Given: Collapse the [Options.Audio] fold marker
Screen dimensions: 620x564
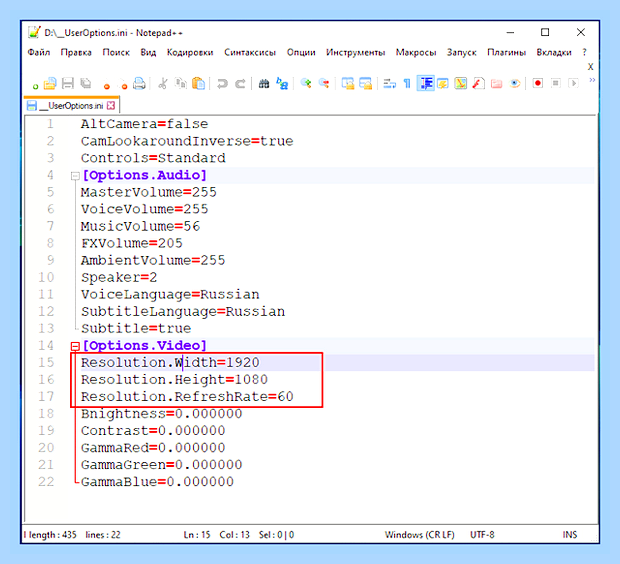Looking at the screenshot, I should 75,176.
